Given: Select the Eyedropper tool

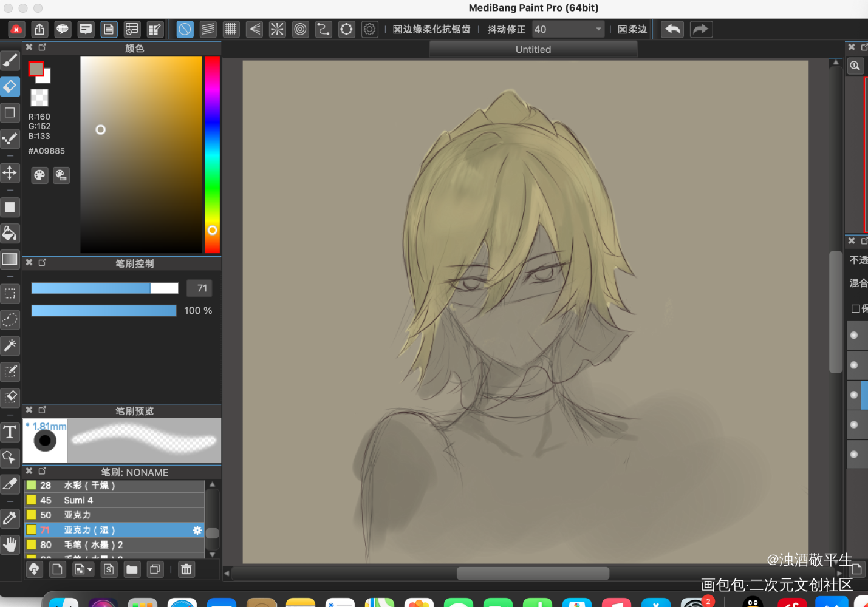Looking at the screenshot, I should click(10, 518).
